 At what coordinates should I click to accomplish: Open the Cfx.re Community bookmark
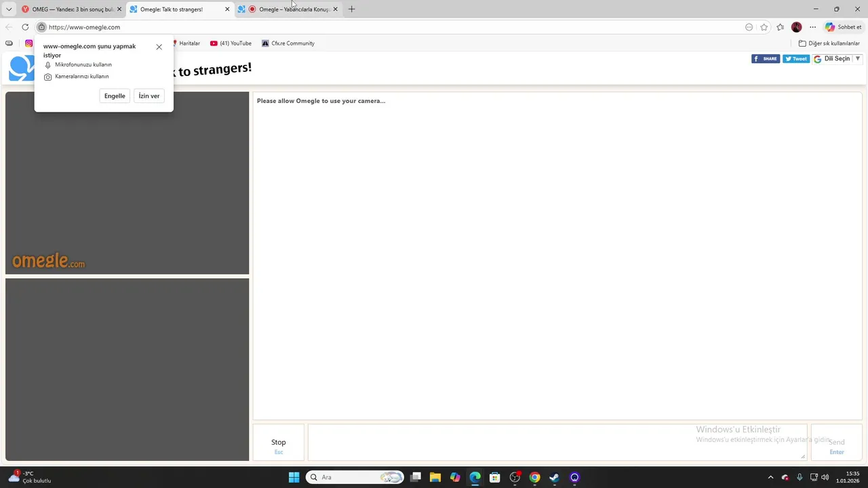point(288,43)
